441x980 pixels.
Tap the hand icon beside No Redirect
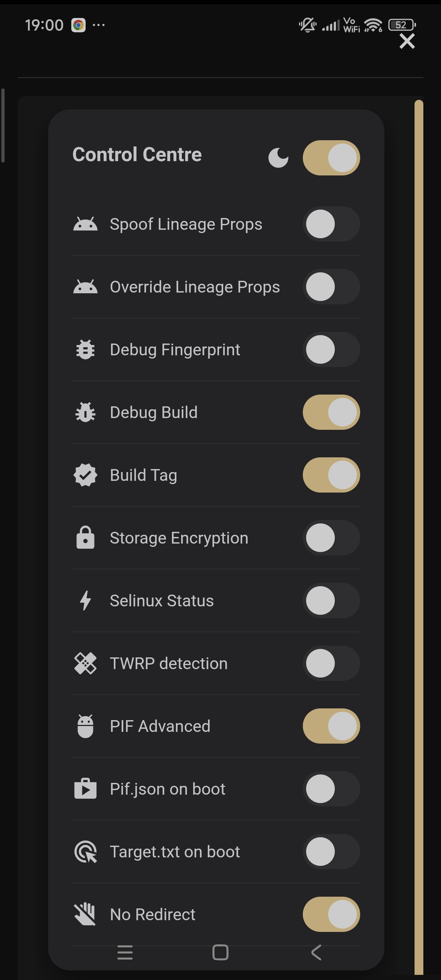click(85, 915)
